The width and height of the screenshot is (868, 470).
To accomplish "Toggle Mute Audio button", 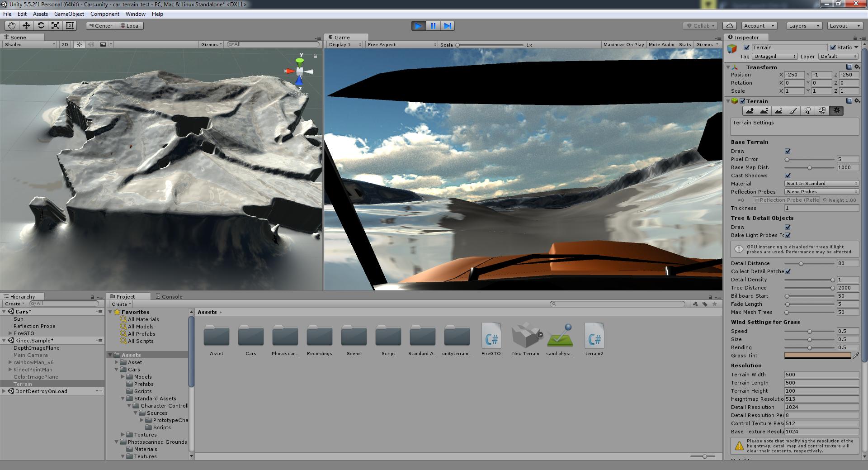I will click(x=661, y=44).
